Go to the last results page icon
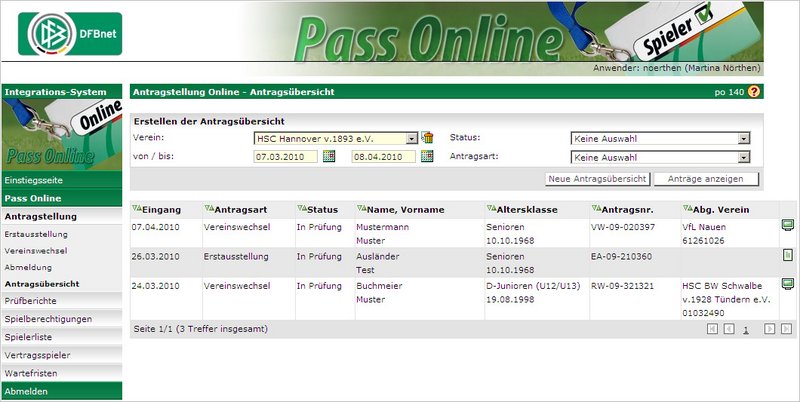 coord(787,328)
